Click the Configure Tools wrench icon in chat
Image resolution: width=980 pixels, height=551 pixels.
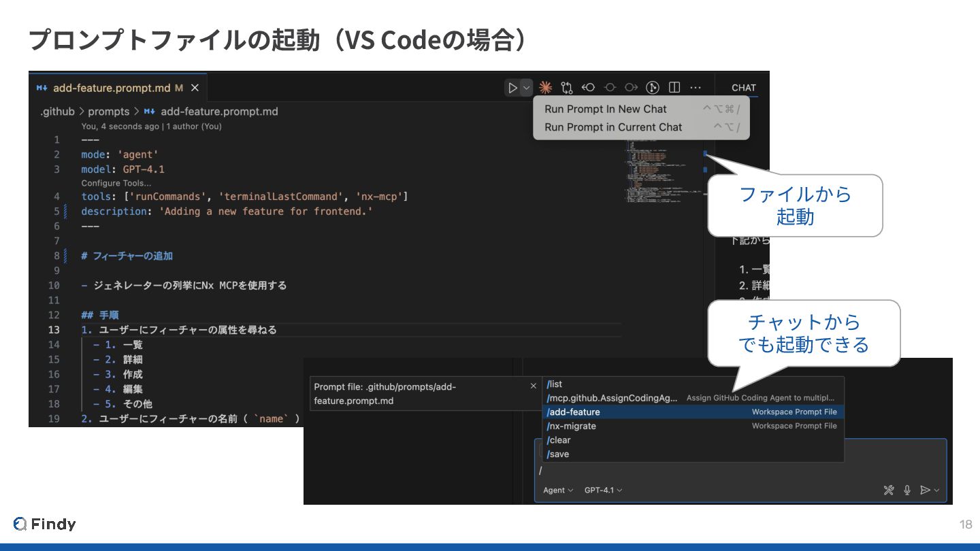coord(888,490)
